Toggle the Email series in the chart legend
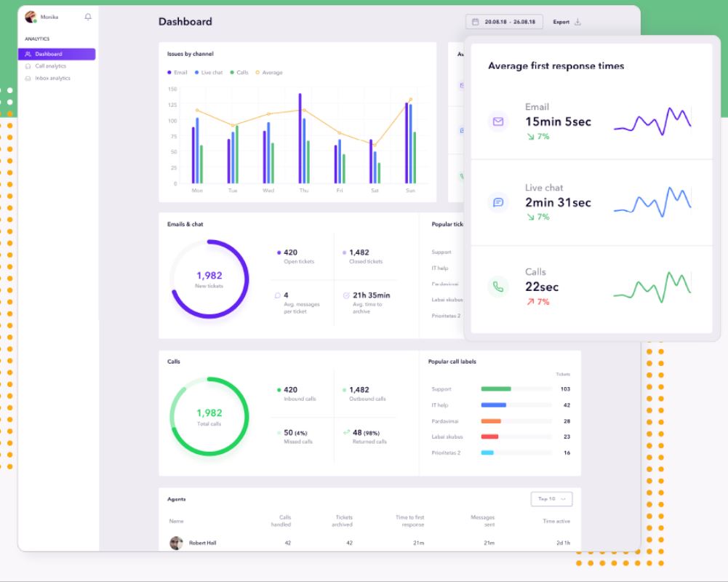This screenshot has height=582, width=728. 177,73
